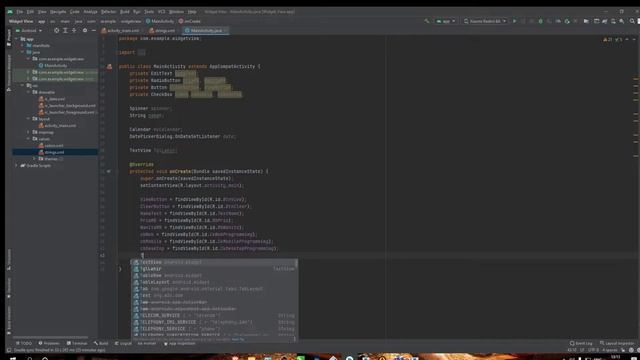Image resolution: width=640 pixels, height=360 pixels.
Task: Click the Search Everywhere magnifier icon
Action: point(632,21)
